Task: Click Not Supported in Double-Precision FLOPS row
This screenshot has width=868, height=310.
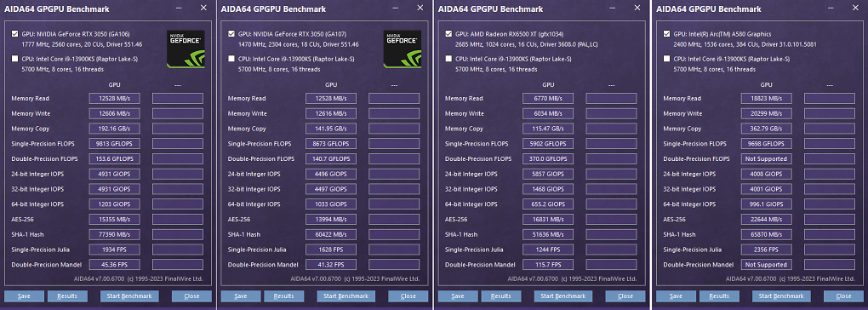Action: pyautogui.click(x=766, y=159)
